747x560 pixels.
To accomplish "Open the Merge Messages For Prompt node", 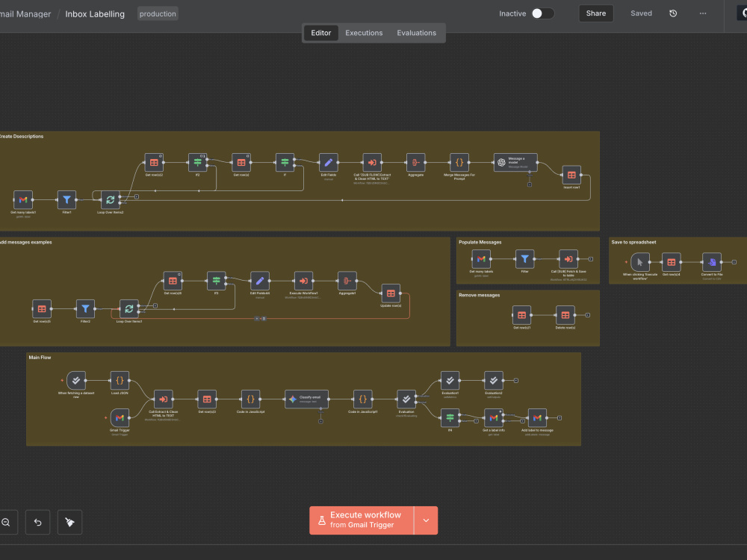I will point(459,162).
